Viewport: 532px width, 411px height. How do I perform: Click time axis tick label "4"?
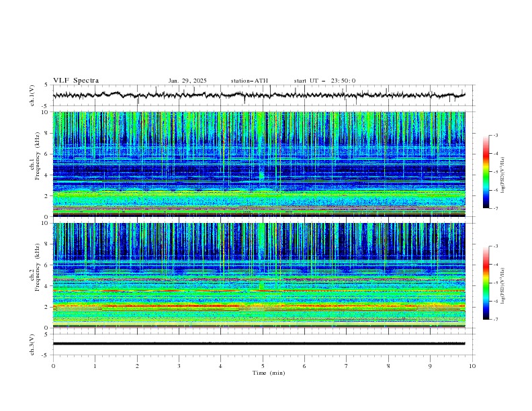[x=220, y=366]
